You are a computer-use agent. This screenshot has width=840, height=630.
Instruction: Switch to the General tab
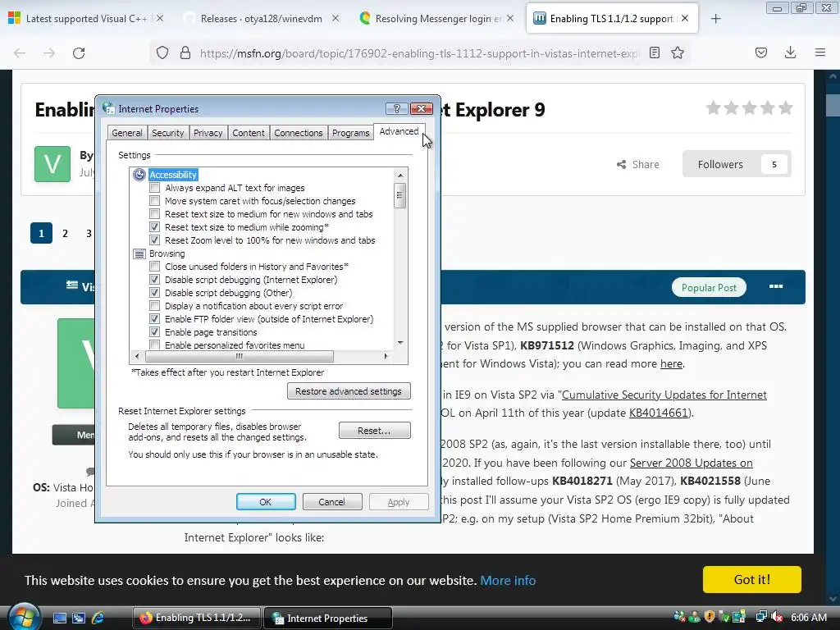click(127, 133)
